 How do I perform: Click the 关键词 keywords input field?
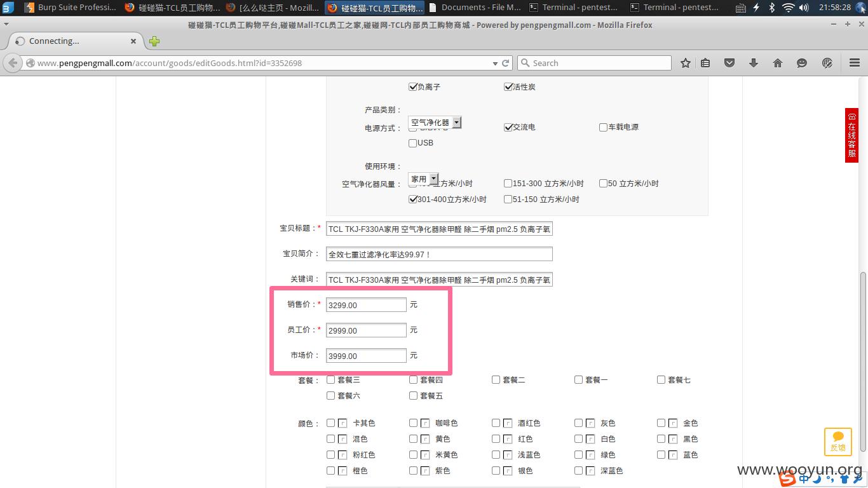(x=439, y=280)
